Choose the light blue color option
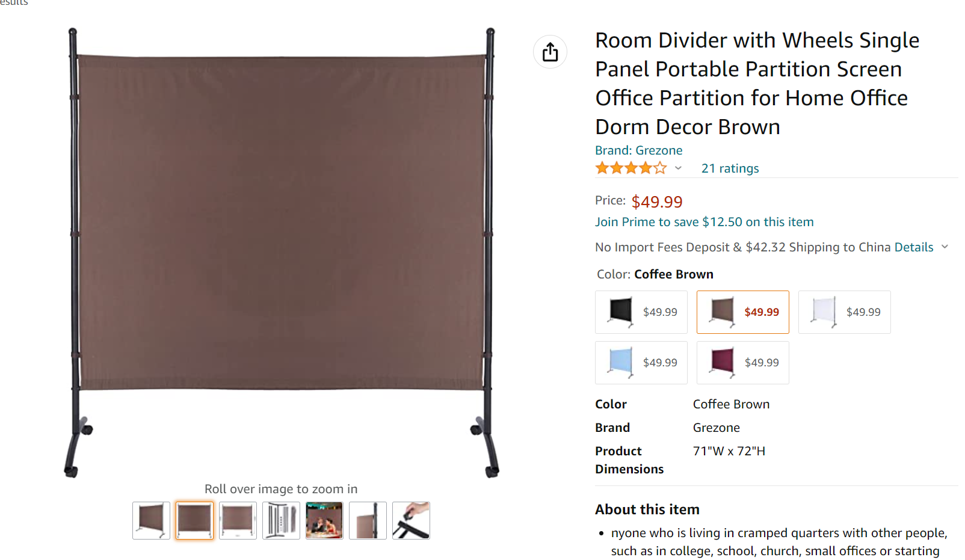Viewport: 965px width, 560px height. click(x=641, y=363)
